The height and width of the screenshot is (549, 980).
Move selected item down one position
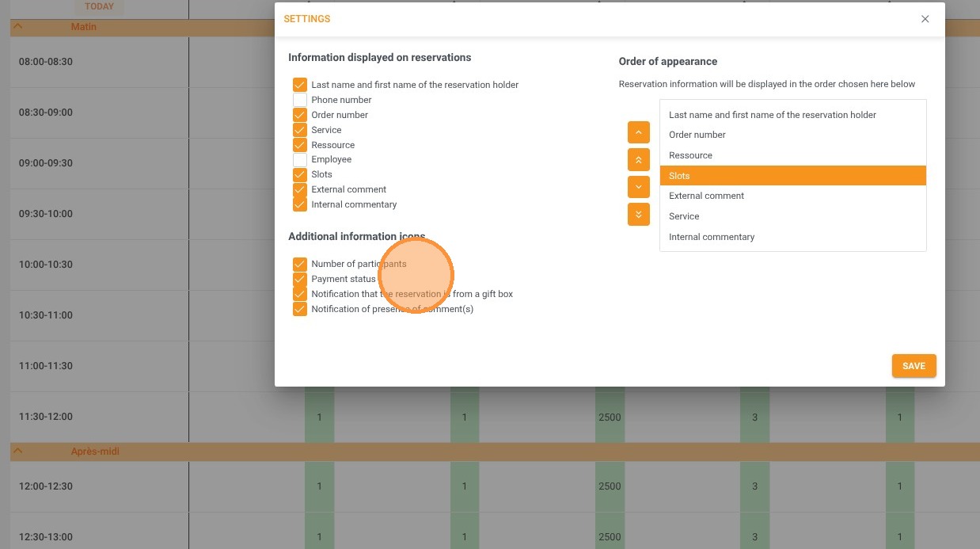point(638,187)
